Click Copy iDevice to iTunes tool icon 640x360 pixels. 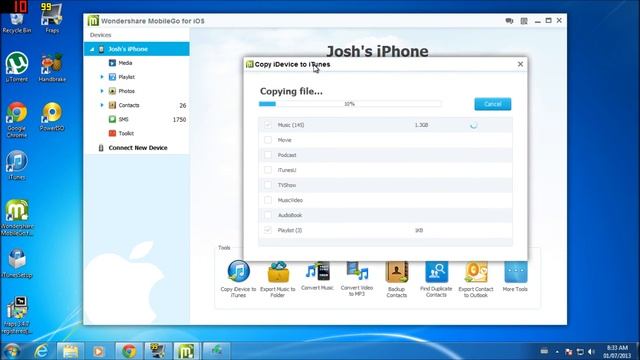(x=238, y=271)
